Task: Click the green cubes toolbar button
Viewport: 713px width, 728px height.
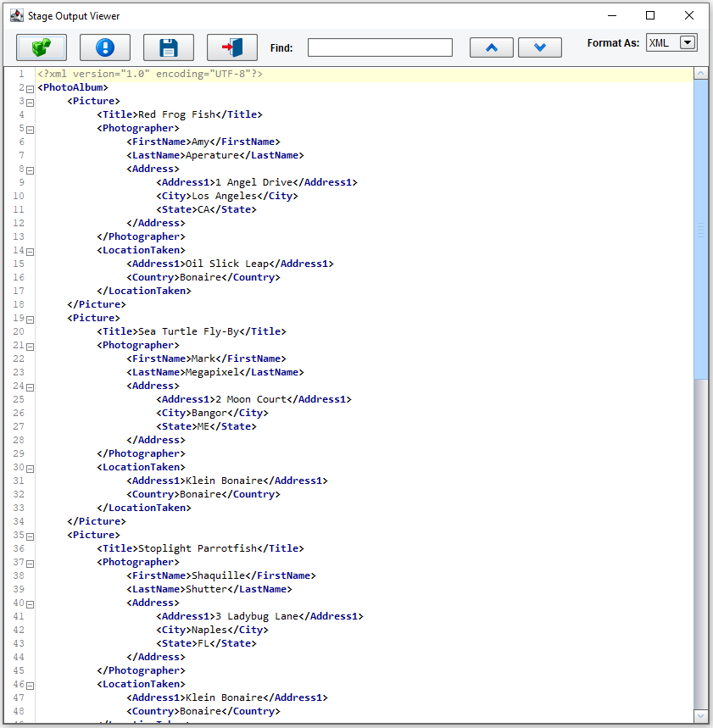Action: [x=42, y=47]
